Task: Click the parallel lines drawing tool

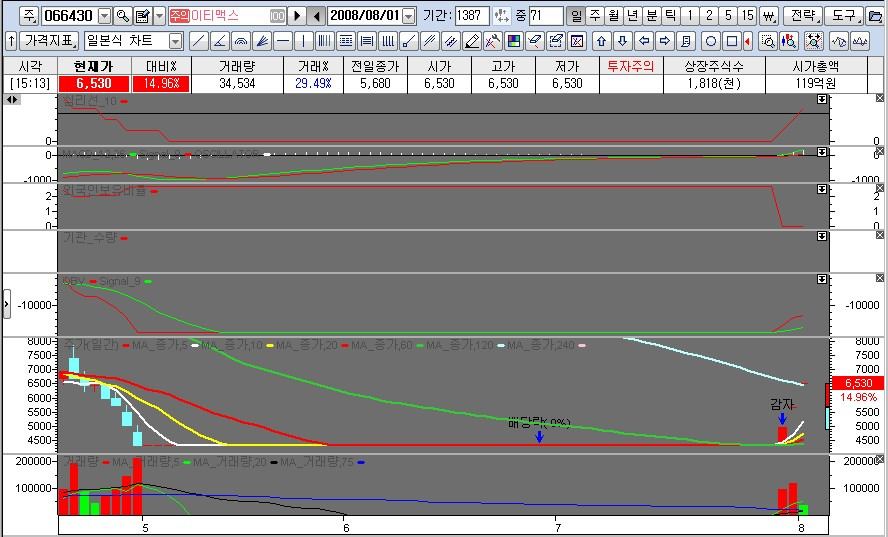Action: (430, 41)
